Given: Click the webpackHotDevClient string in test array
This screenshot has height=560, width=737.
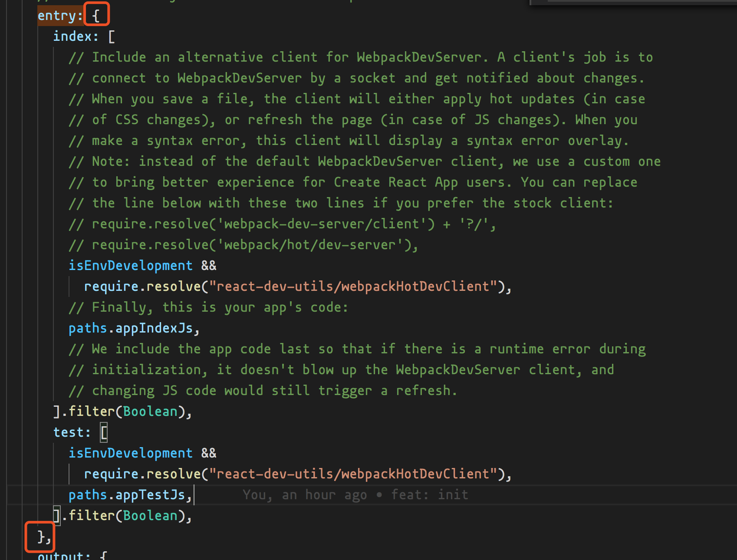Looking at the screenshot, I should tap(352, 474).
